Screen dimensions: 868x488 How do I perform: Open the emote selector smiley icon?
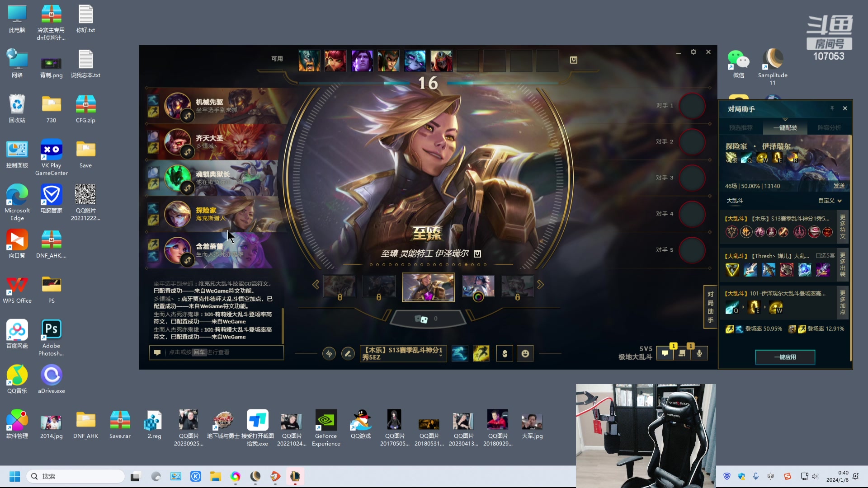[525, 353]
